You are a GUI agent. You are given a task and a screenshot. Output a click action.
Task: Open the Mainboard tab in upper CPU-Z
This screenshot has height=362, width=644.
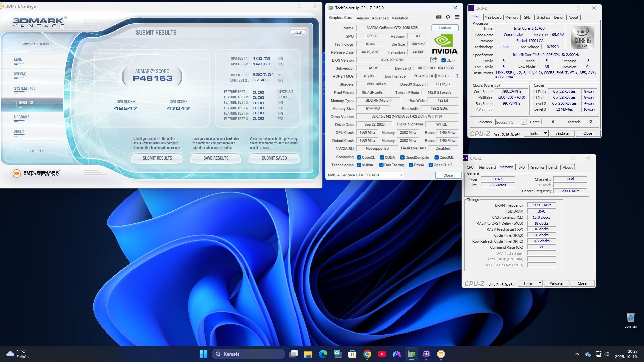493,17
